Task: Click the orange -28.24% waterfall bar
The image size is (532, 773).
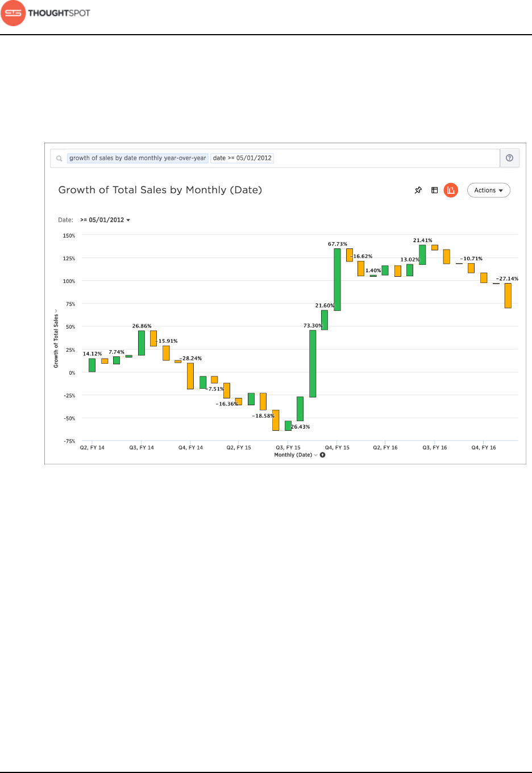Action: pyautogui.click(x=190, y=376)
